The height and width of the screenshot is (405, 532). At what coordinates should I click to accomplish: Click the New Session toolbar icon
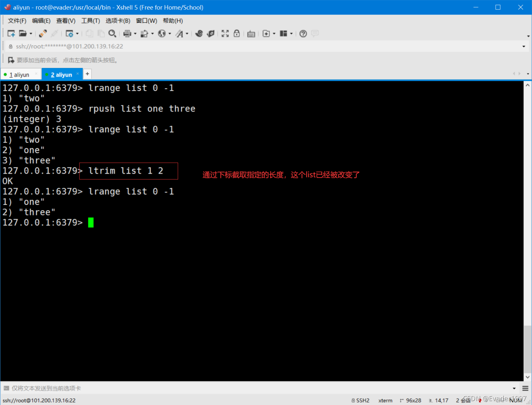pyautogui.click(x=11, y=34)
